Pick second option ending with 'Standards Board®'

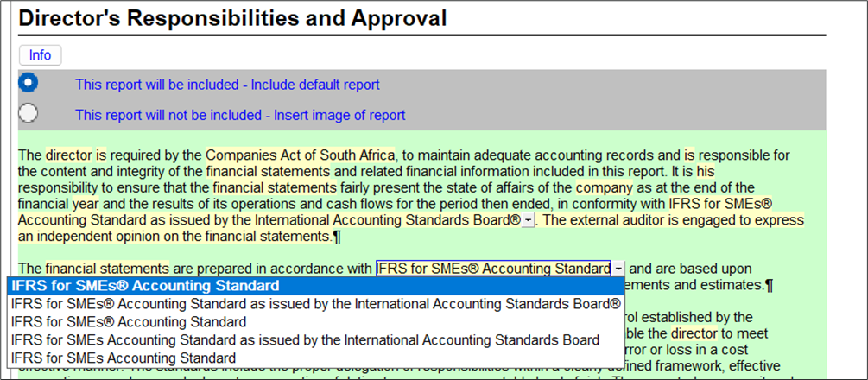pos(316,303)
